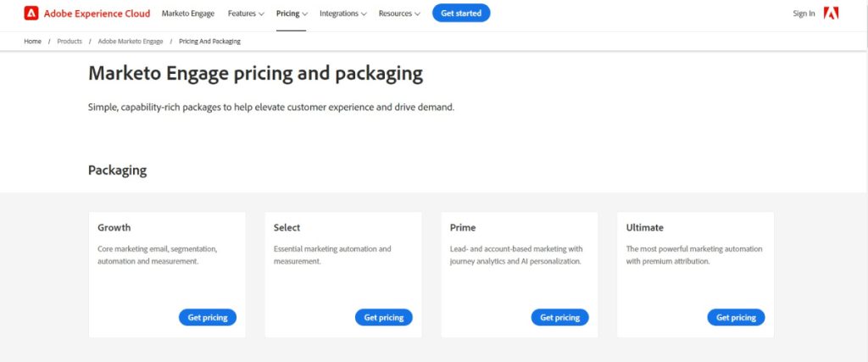Get pricing for the Select package
868x362 pixels.
[x=384, y=317]
